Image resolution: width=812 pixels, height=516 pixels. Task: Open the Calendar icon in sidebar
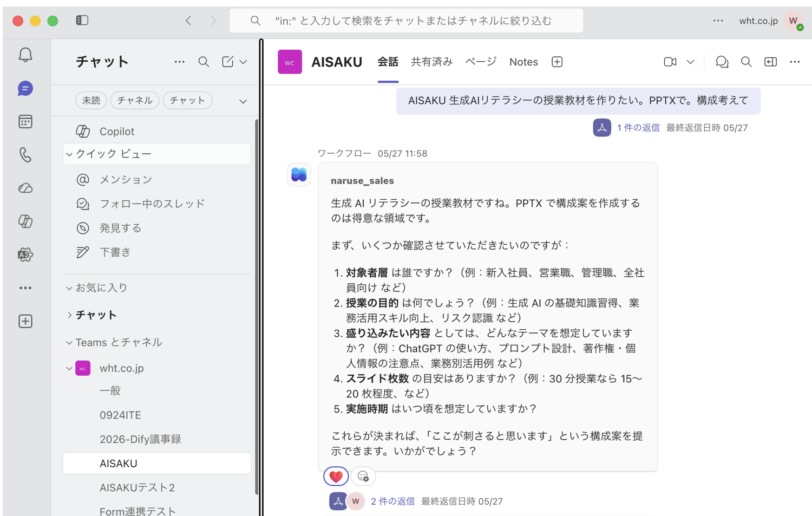click(x=25, y=122)
